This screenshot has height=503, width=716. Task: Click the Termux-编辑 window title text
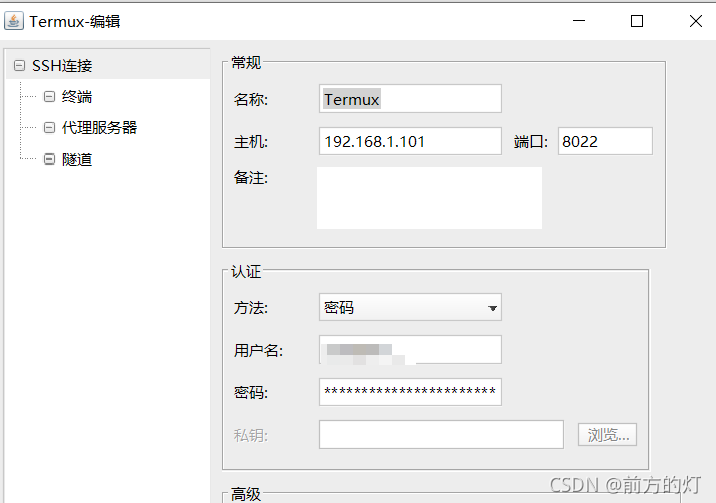pos(75,21)
